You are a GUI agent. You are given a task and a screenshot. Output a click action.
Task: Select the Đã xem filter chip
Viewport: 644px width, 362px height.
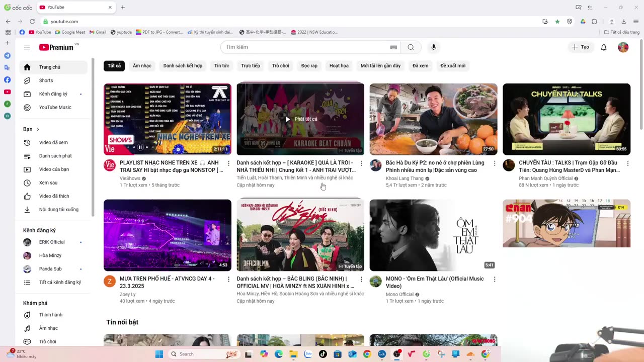pyautogui.click(x=421, y=66)
